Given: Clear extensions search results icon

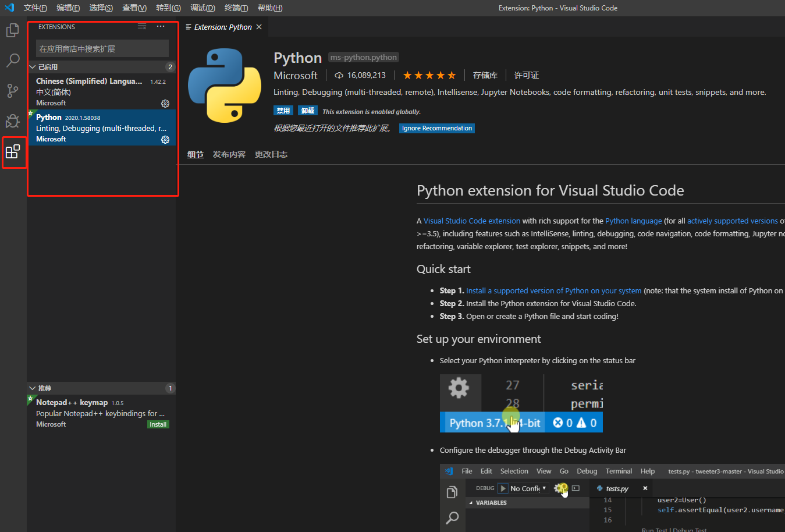Looking at the screenshot, I should click(x=142, y=27).
